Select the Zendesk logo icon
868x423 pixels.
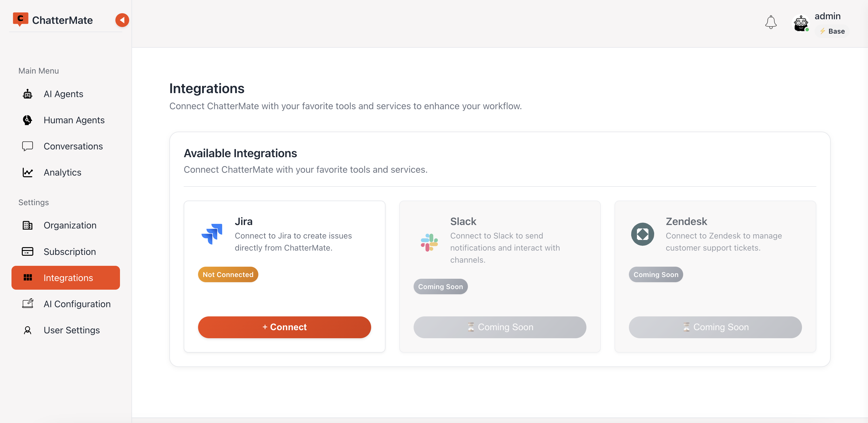point(642,234)
